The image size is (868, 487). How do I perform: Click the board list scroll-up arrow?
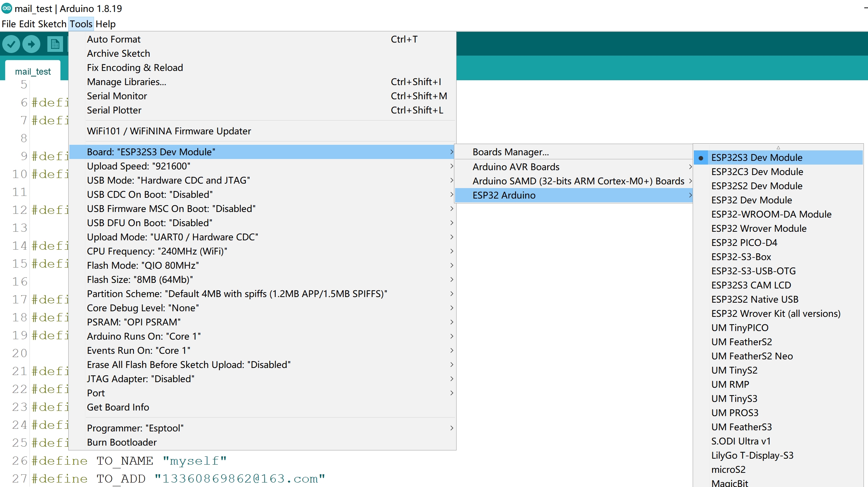pyautogui.click(x=778, y=147)
